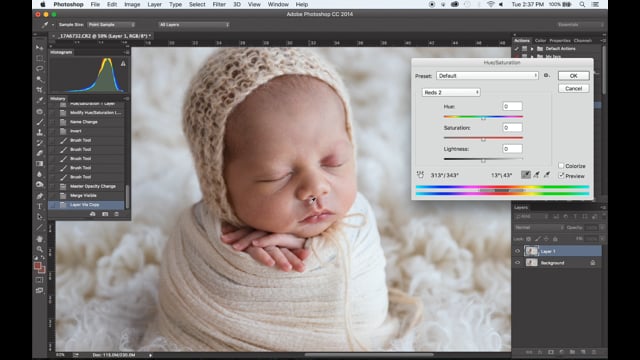
Task: Open the Layer menu
Action: click(x=154, y=4)
